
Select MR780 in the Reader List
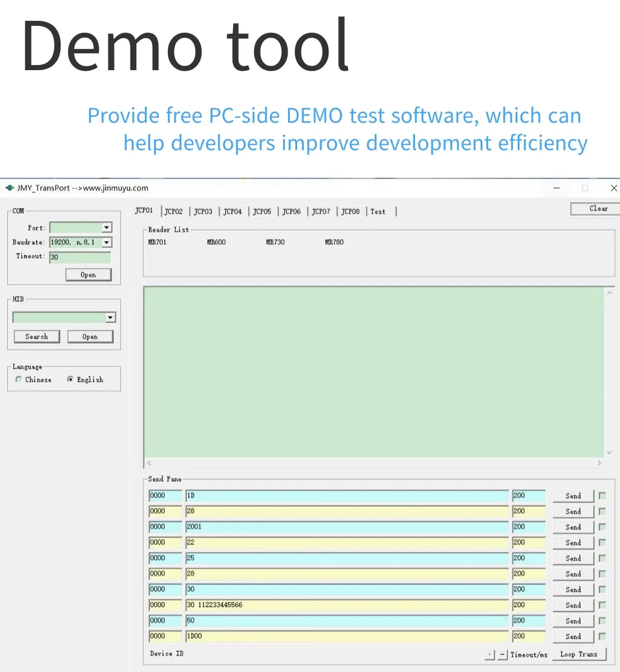(335, 242)
